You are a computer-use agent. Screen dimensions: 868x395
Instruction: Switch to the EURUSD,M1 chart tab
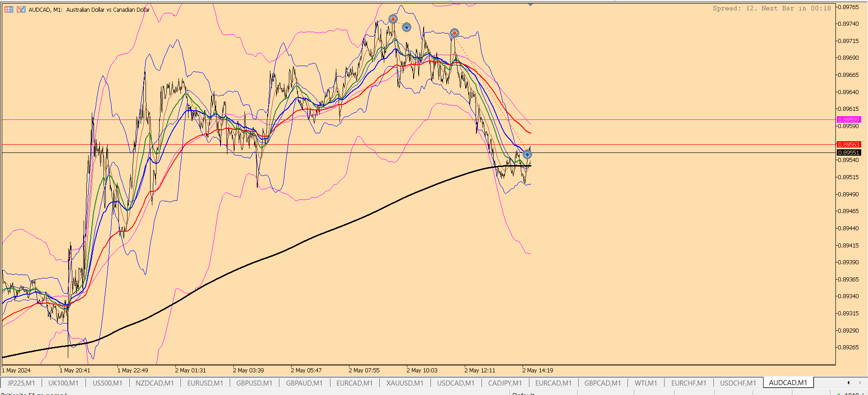tap(205, 383)
